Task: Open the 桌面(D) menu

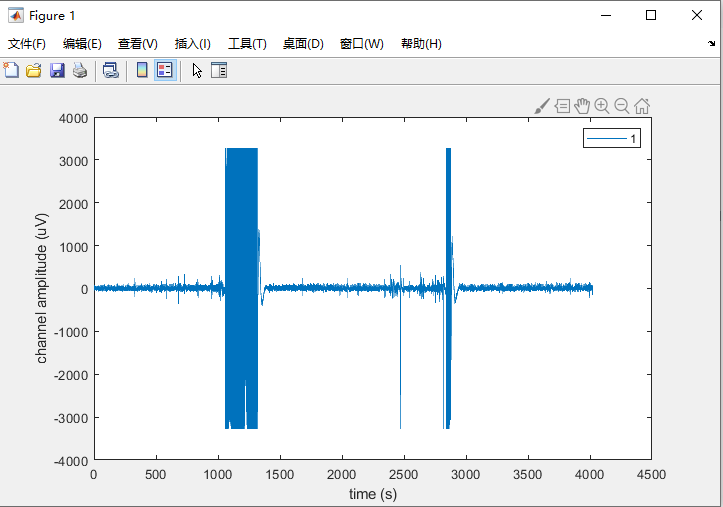Action: pyautogui.click(x=303, y=44)
